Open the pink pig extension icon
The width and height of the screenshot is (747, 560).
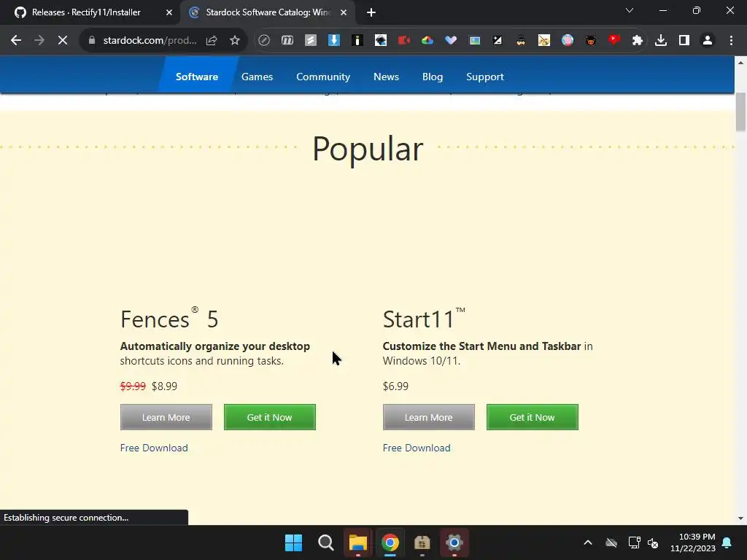click(568, 41)
